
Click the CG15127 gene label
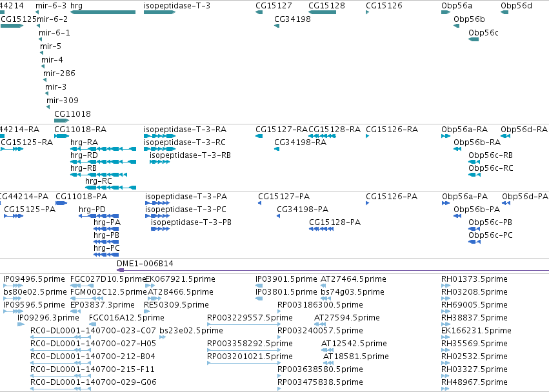pos(274,6)
